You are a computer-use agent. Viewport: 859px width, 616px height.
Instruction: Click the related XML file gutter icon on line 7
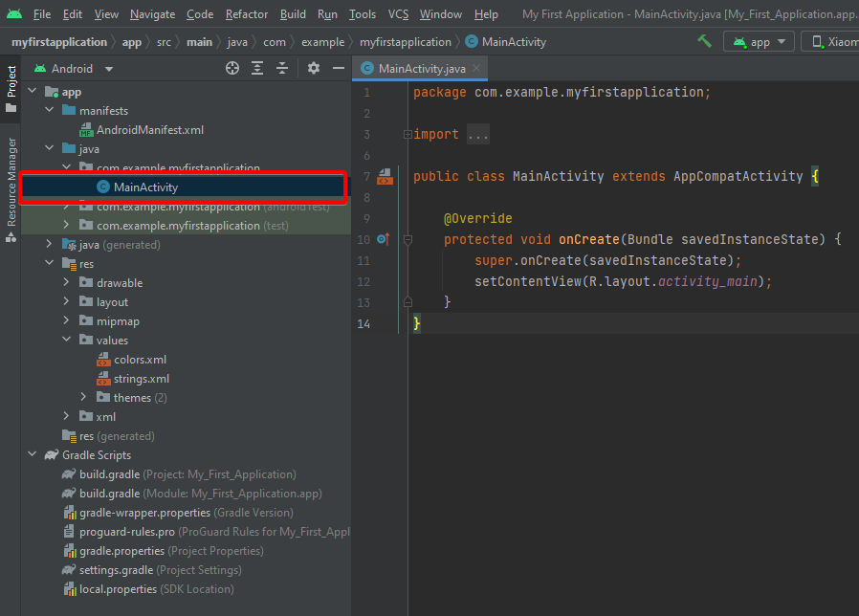pyautogui.click(x=385, y=176)
